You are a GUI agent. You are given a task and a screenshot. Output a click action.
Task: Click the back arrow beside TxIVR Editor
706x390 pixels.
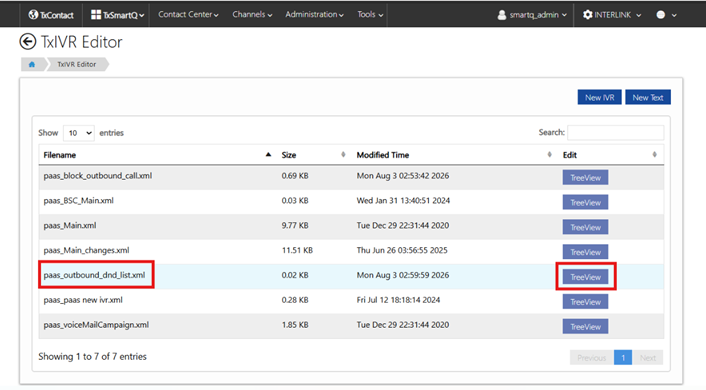click(x=27, y=42)
